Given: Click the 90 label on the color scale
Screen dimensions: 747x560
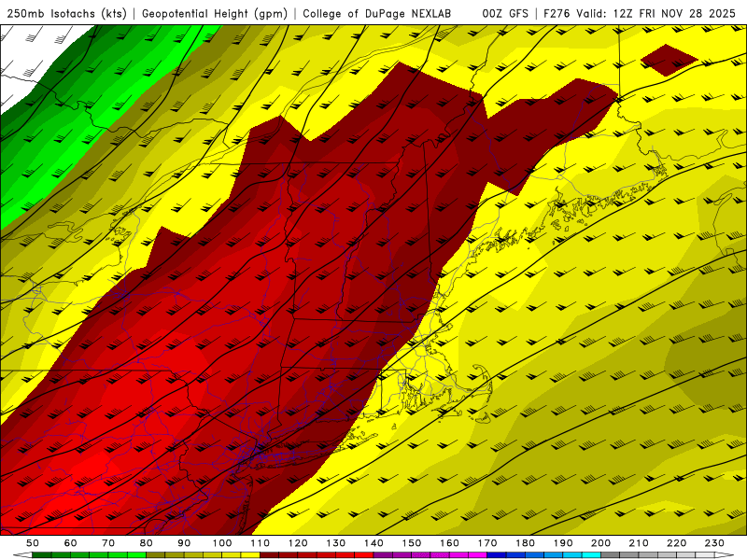Looking at the screenshot, I should coord(184,543).
